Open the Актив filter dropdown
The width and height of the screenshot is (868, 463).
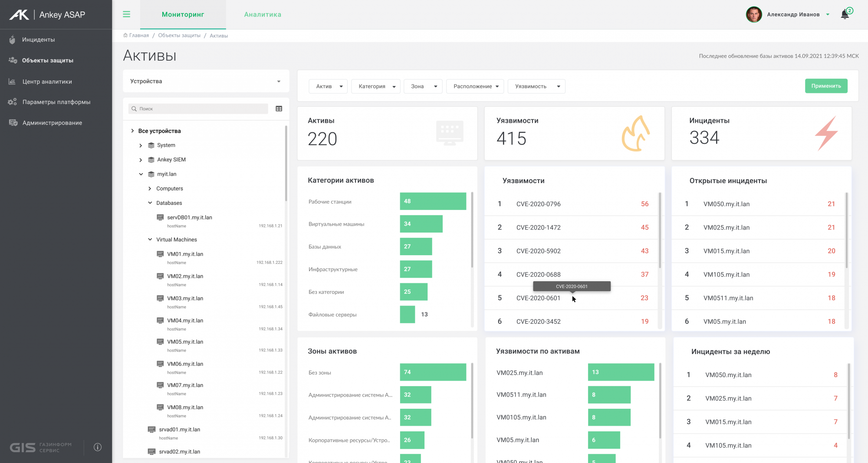pos(328,86)
